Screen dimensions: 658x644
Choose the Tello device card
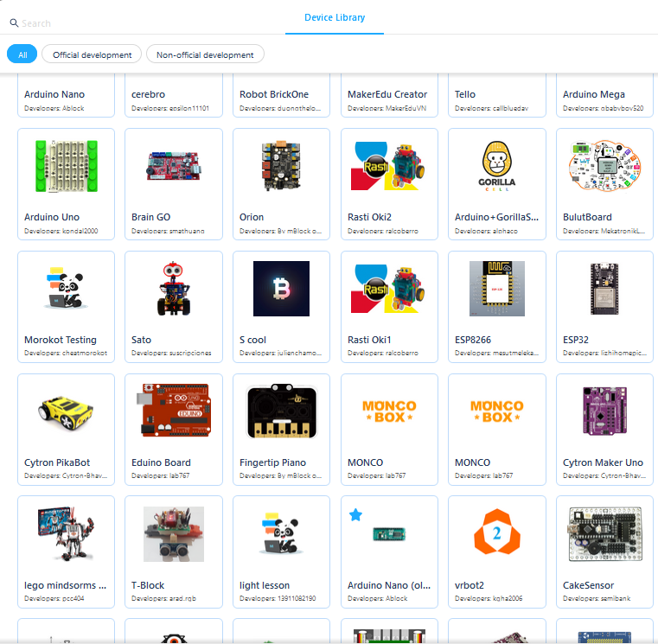[497, 95]
